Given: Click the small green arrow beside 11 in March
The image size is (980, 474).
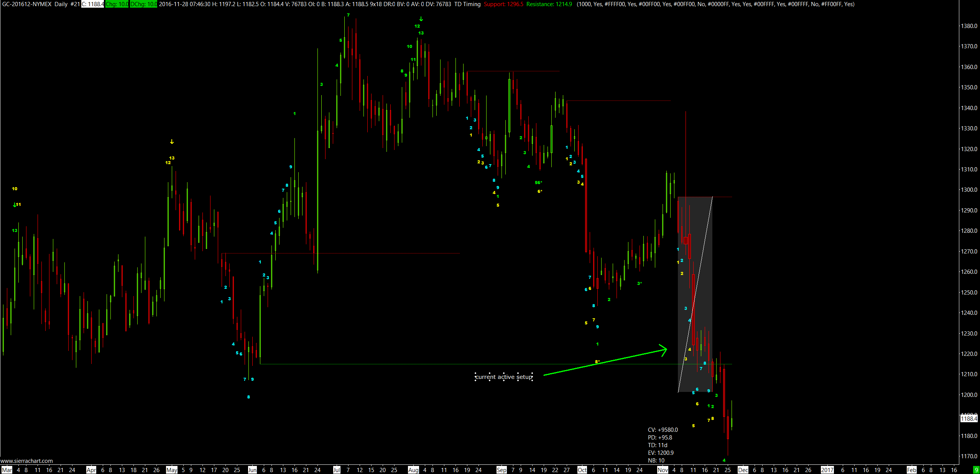Looking at the screenshot, I should click(15, 205).
